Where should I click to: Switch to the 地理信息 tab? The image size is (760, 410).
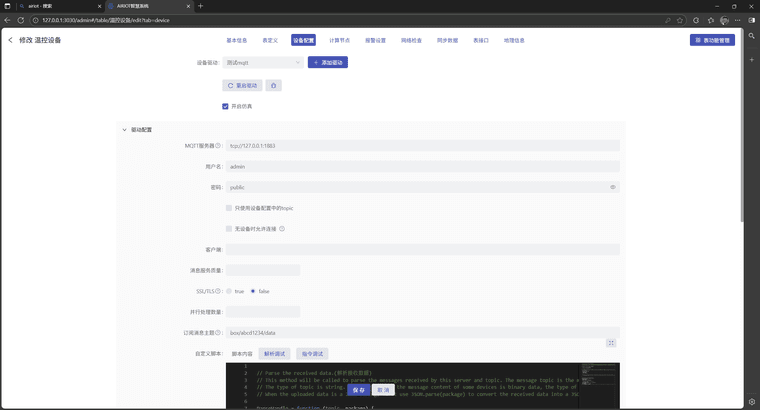point(514,40)
